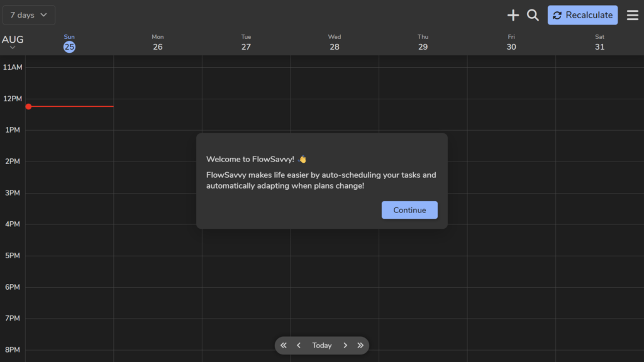Click the red current-time marker dot

click(x=28, y=107)
